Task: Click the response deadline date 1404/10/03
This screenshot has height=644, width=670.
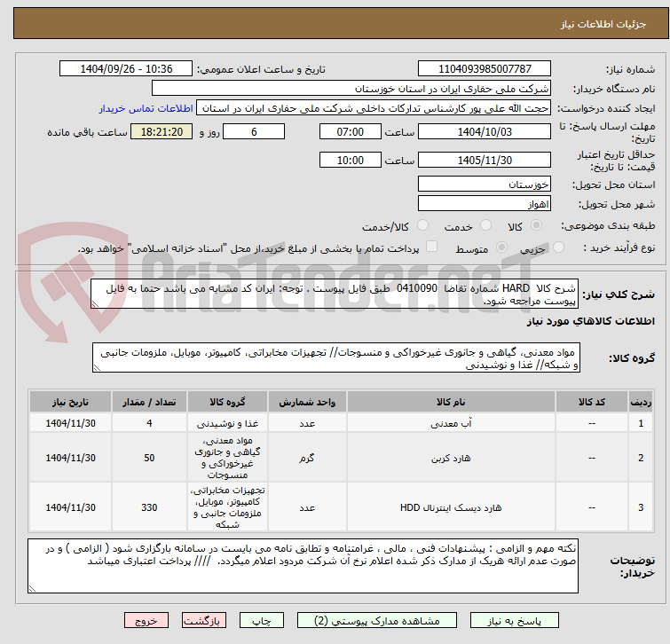Action: point(485,131)
